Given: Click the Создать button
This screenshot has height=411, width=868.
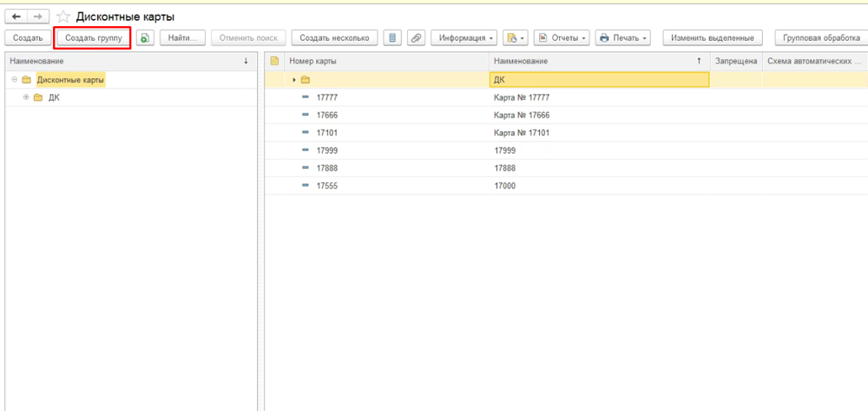Looking at the screenshot, I should coord(28,38).
